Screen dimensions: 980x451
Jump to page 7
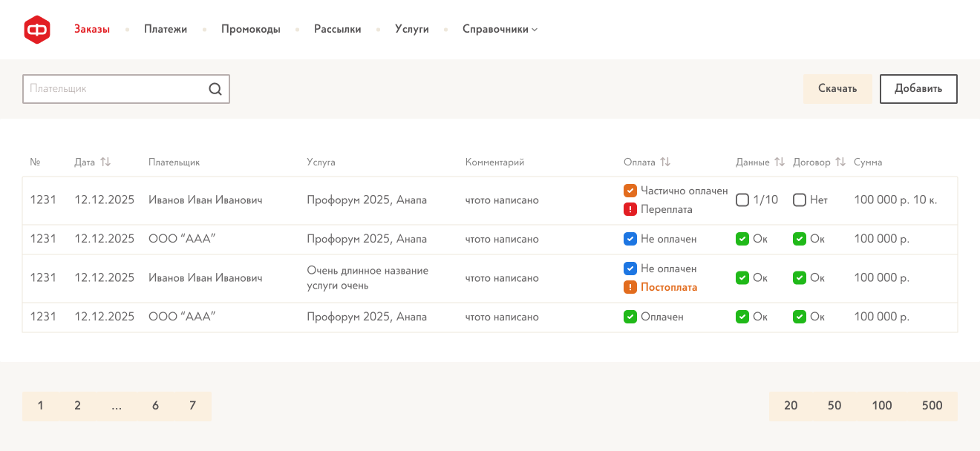pos(193,406)
